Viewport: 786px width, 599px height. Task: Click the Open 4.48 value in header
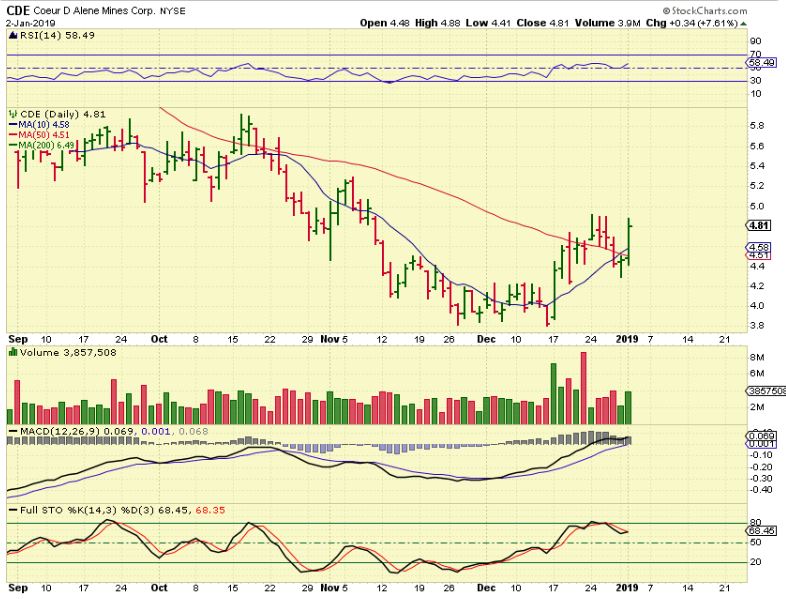point(385,23)
